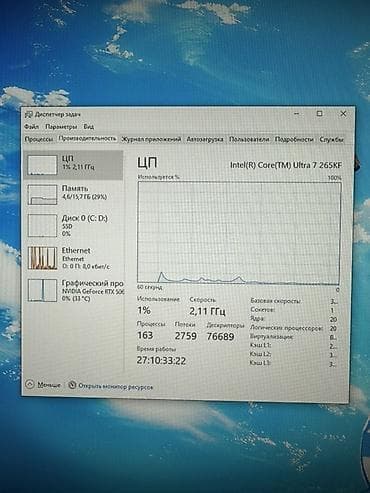Switch to the Процессы tab
The image size is (370, 493).
[39, 139]
